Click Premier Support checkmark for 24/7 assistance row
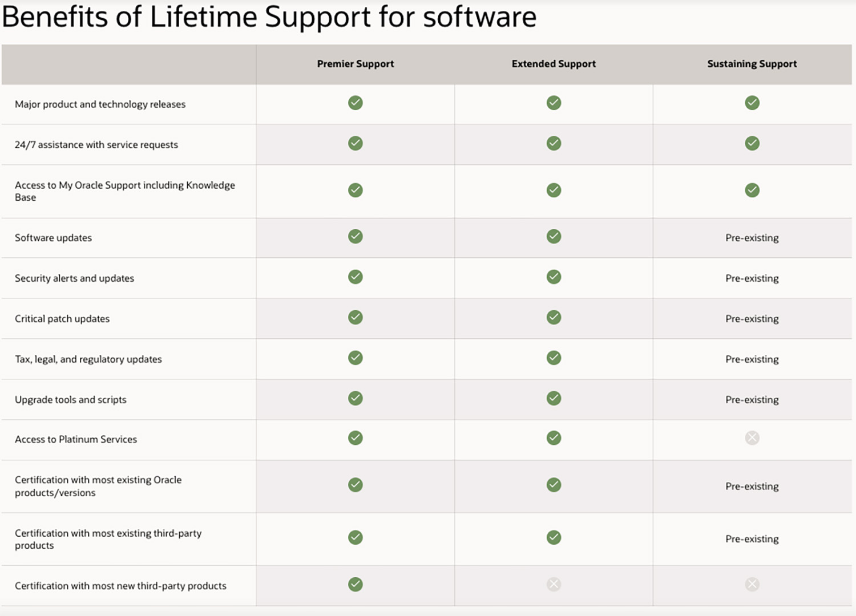 [x=356, y=143]
